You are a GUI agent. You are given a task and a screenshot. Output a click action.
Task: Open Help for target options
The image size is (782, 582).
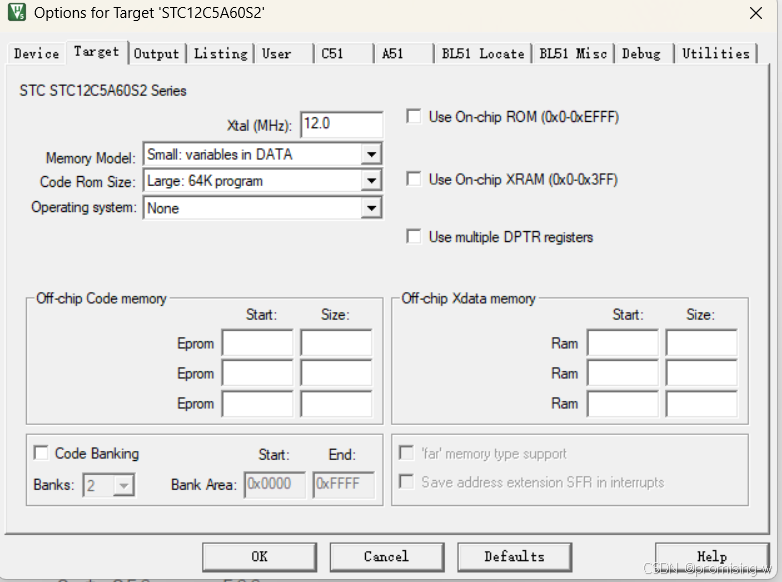click(x=712, y=557)
